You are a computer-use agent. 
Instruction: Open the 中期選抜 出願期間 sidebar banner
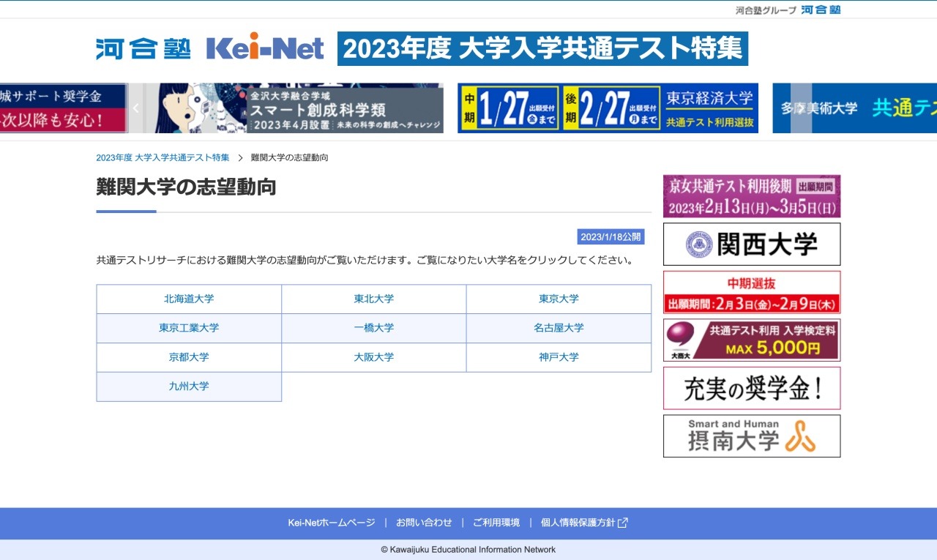click(x=752, y=292)
